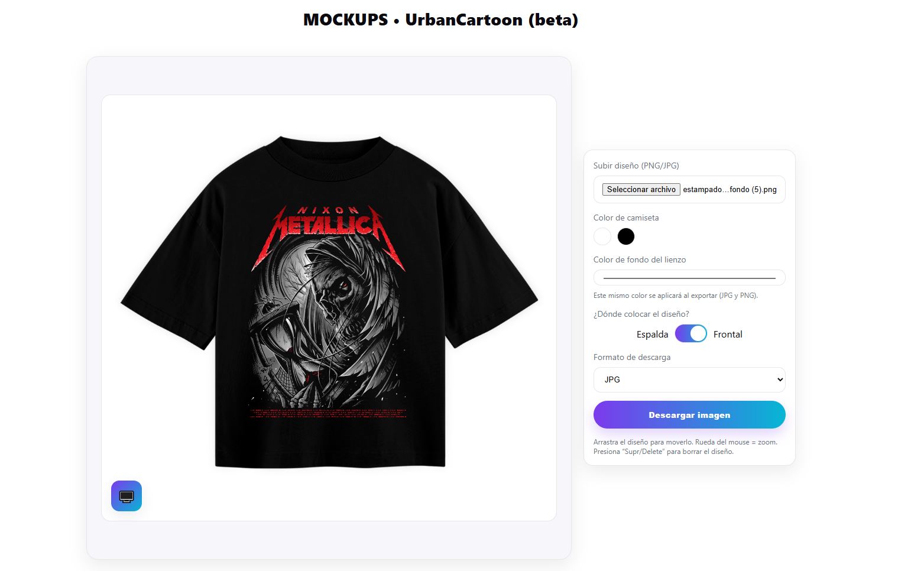Change download format from JPG to PNG
The width and height of the screenshot is (924, 571).
[689, 379]
